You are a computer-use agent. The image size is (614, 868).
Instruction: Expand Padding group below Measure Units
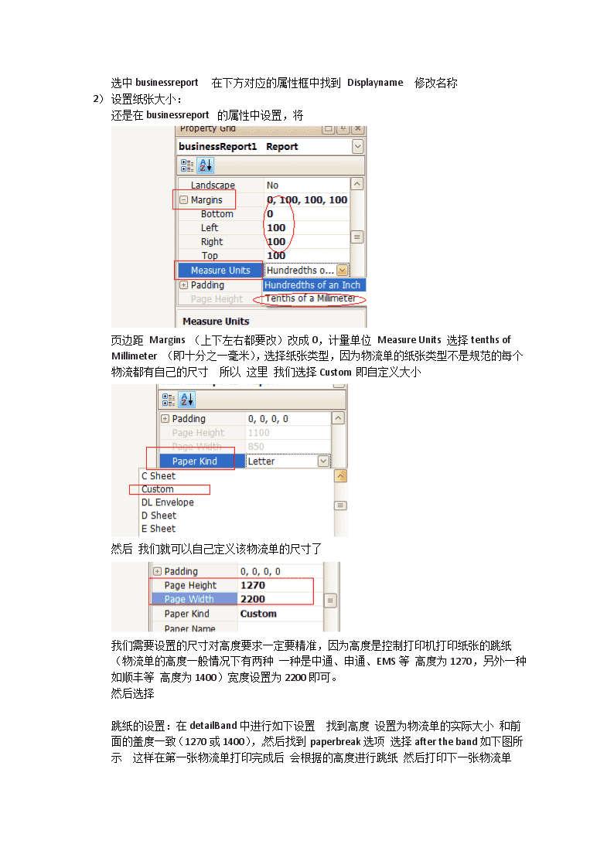click(184, 285)
